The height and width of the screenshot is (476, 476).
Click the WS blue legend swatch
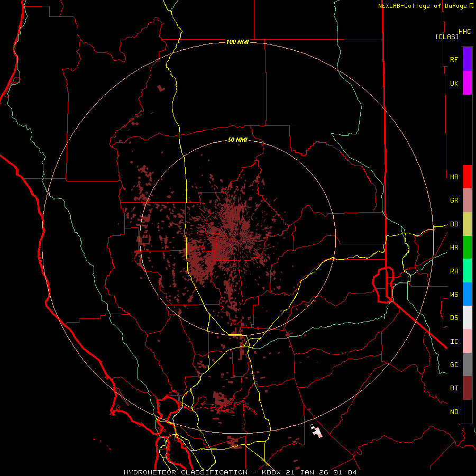point(467,294)
